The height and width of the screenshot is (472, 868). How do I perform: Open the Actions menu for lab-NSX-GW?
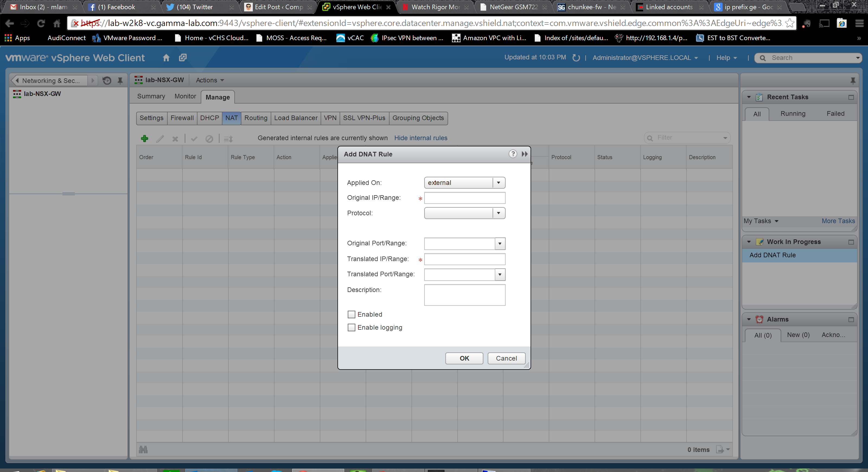pos(210,80)
